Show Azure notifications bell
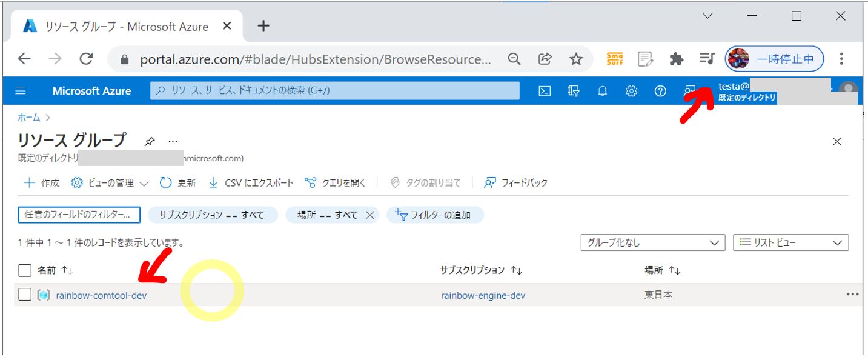The height and width of the screenshot is (360, 868). (x=603, y=91)
